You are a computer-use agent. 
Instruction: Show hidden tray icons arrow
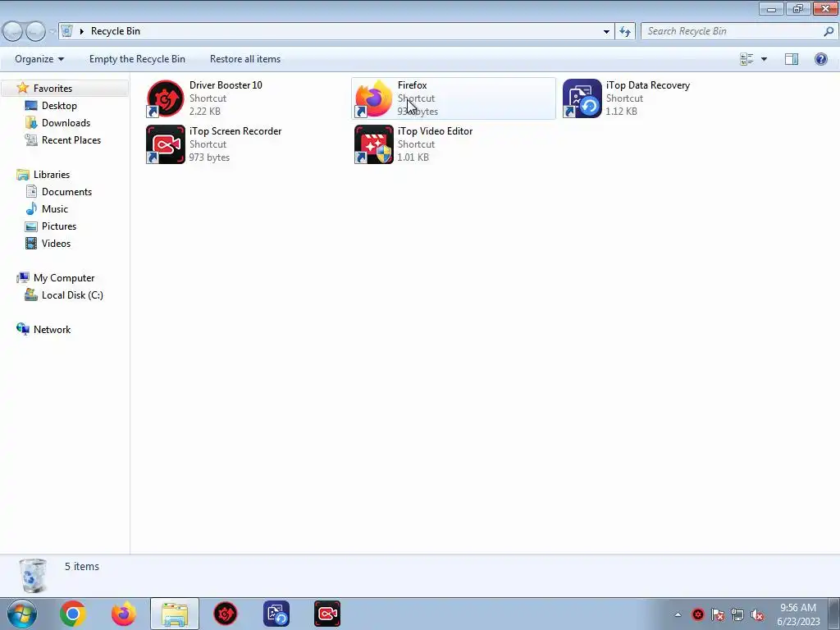click(678, 615)
